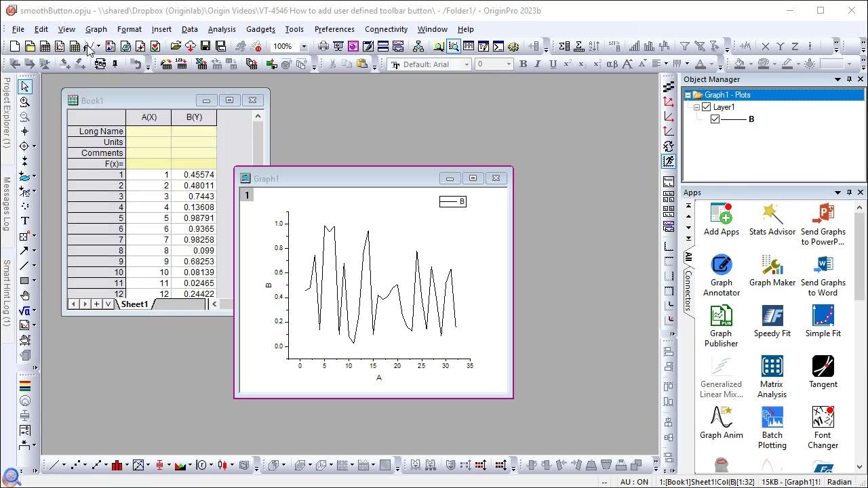Click the A(X) column header in Book1

point(149,117)
